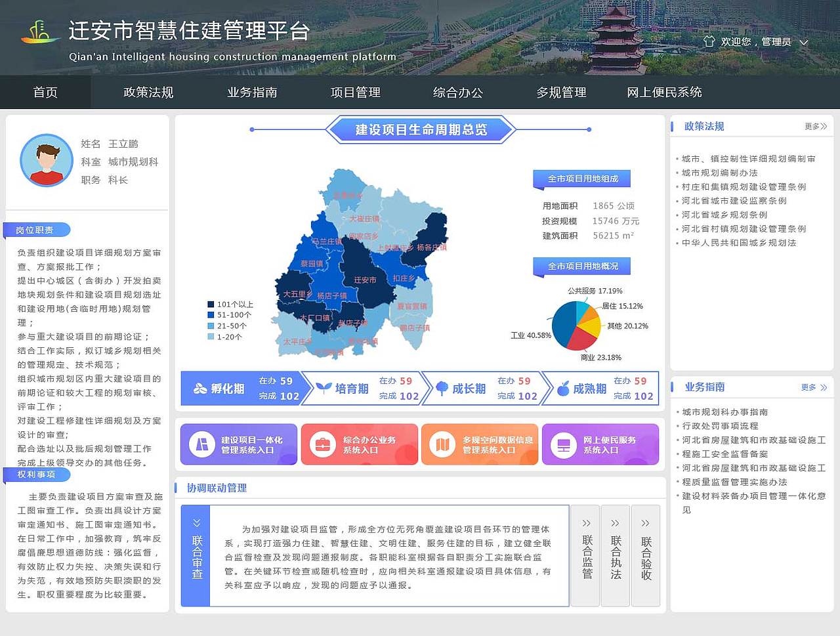This screenshot has height=636, width=840.
Task: Toggle the '21-50个' map legend entry
Action: click(210, 326)
